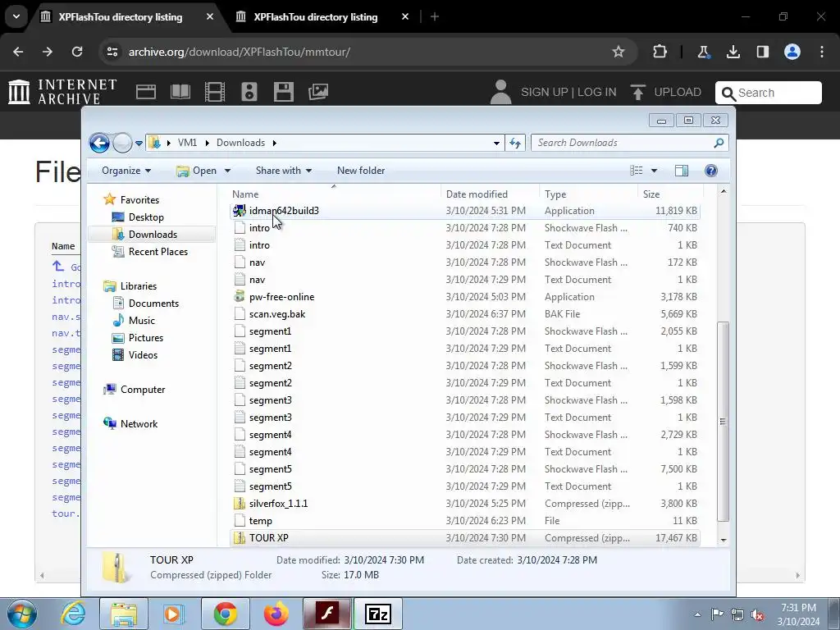Image resolution: width=840 pixels, height=630 pixels.
Task: Select the TOUR XP zip file
Action: [464, 538]
